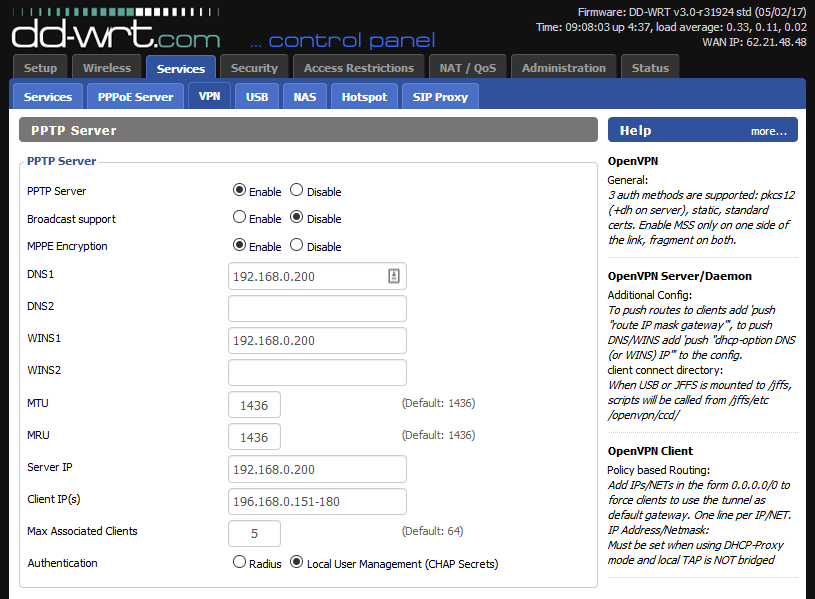The height and width of the screenshot is (599, 815).
Task: Open the Status tab
Action: click(650, 68)
